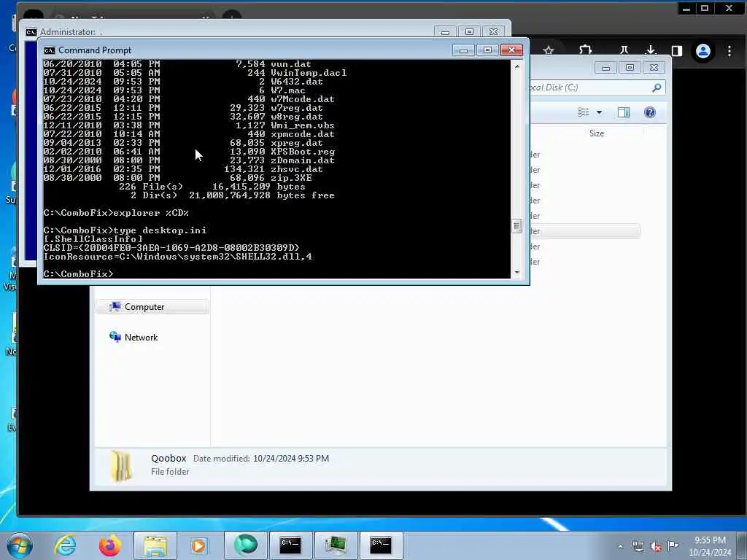This screenshot has height=560, width=747.
Task: Toggle the browser side panel icon
Action: 676,50
